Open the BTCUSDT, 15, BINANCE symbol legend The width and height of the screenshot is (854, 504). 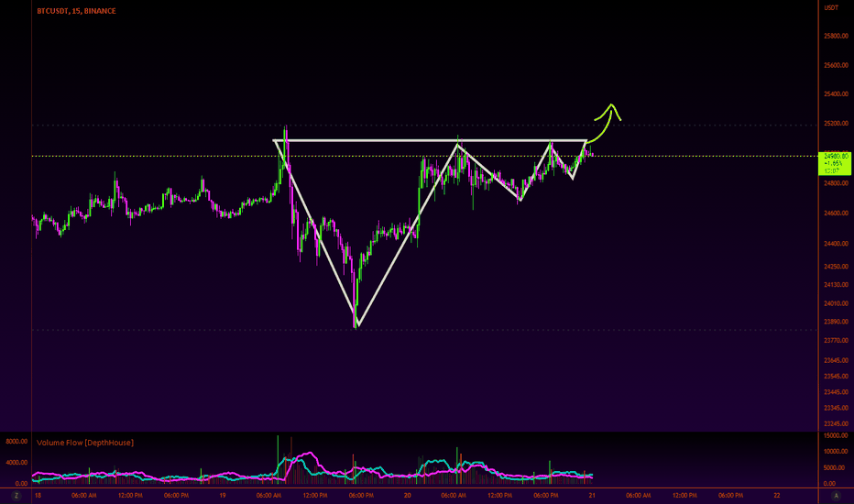point(76,11)
